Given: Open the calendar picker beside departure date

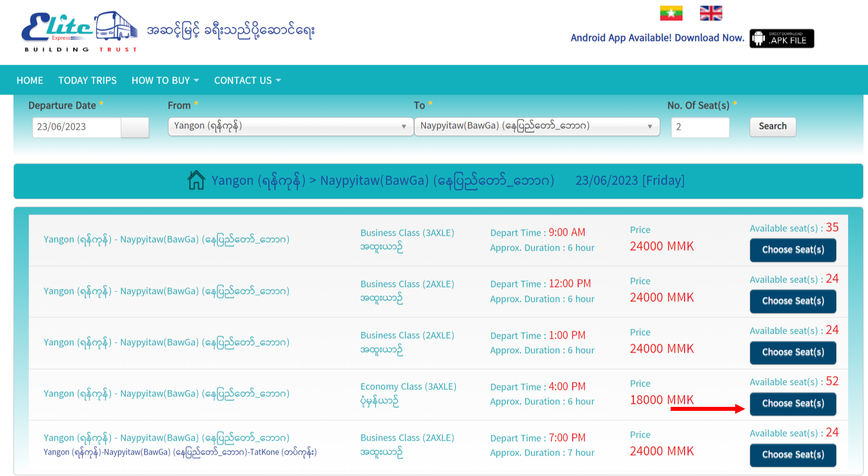Looking at the screenshot, I should tap(135, 127).
